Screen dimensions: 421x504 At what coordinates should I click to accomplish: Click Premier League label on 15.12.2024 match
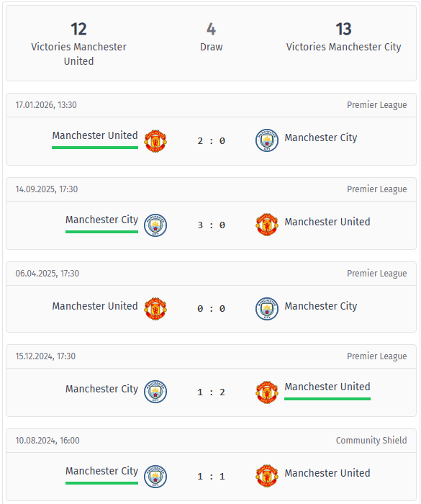point(376,356)
